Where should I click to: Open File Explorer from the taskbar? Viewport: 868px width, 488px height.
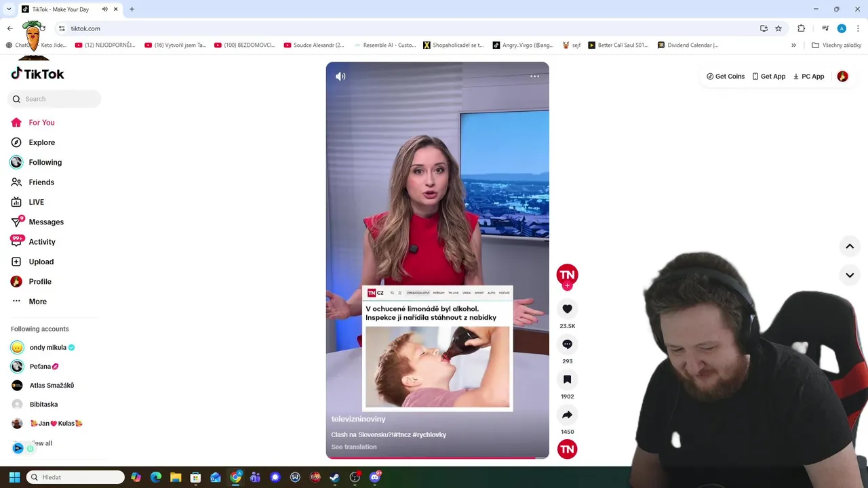(175, 477)
